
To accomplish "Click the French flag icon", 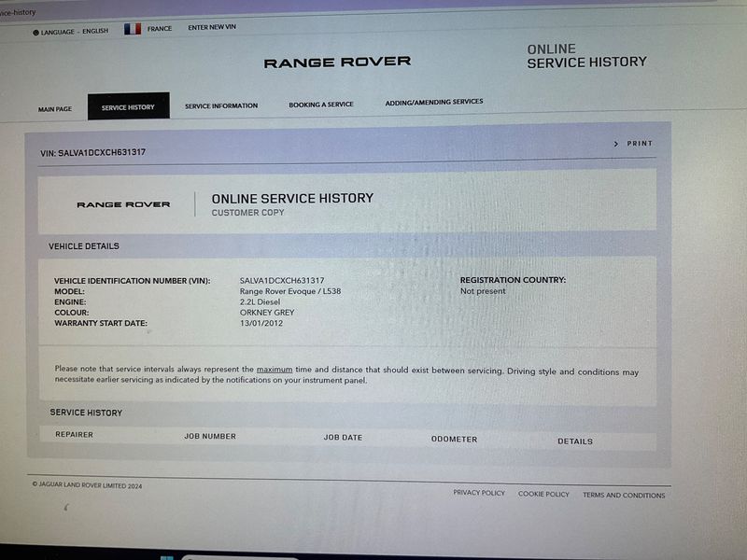I will coord(133,29).
